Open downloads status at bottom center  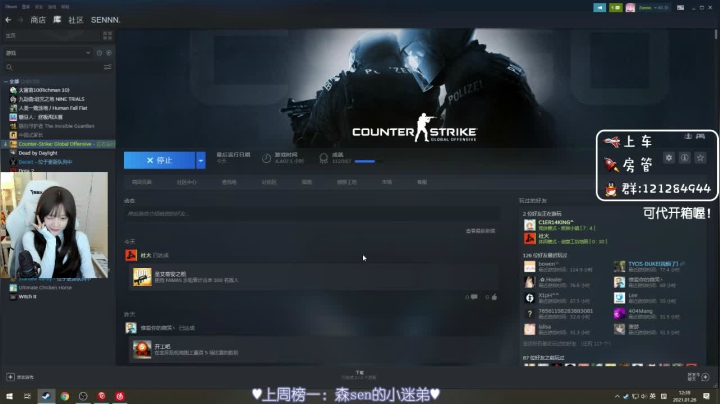(x=359, y=375)
